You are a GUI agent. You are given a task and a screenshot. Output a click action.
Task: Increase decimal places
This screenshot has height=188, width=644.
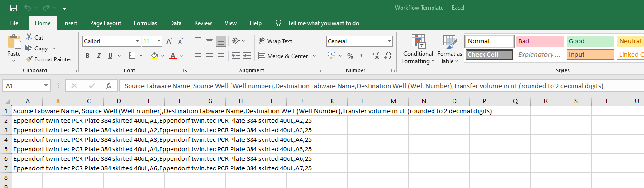[x=376, y=56]
